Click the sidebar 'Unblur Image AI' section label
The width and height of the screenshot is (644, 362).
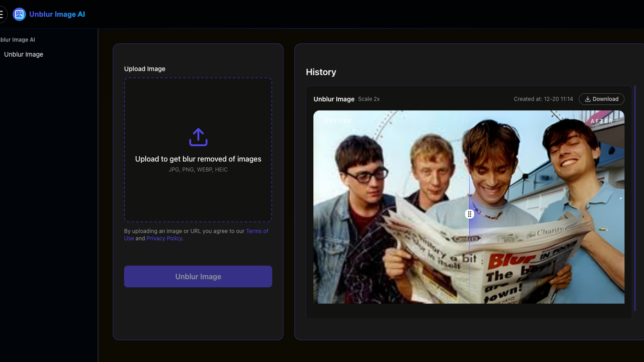pos(18,40)
